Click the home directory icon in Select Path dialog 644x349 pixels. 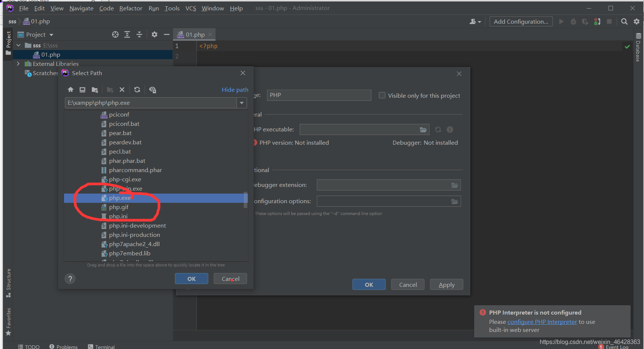pyautogui.click(x=70, y=90)
